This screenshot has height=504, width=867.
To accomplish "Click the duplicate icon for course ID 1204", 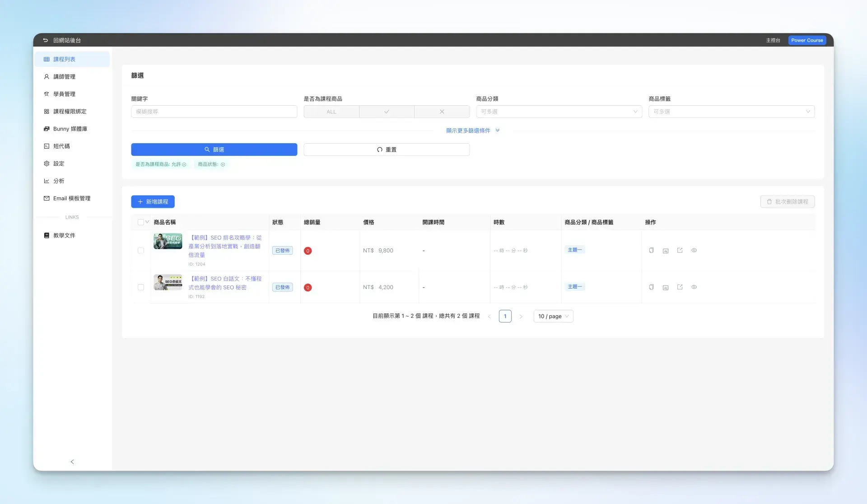I will click(651, 250).
